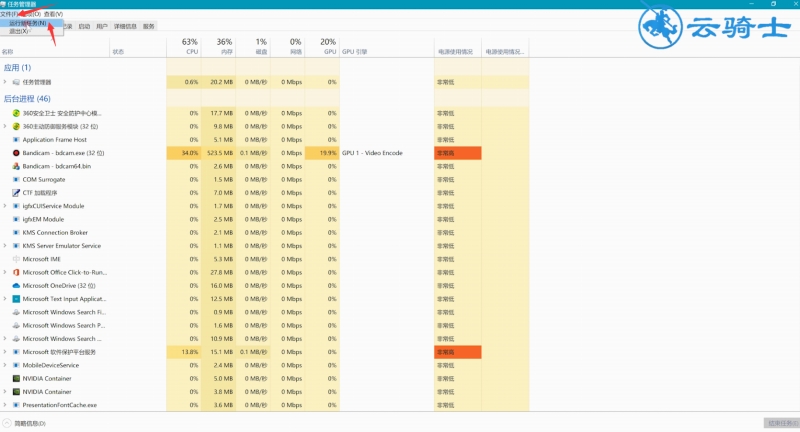Select the 应用 (1) group heading
800x432 pixels.
(17, 68)
